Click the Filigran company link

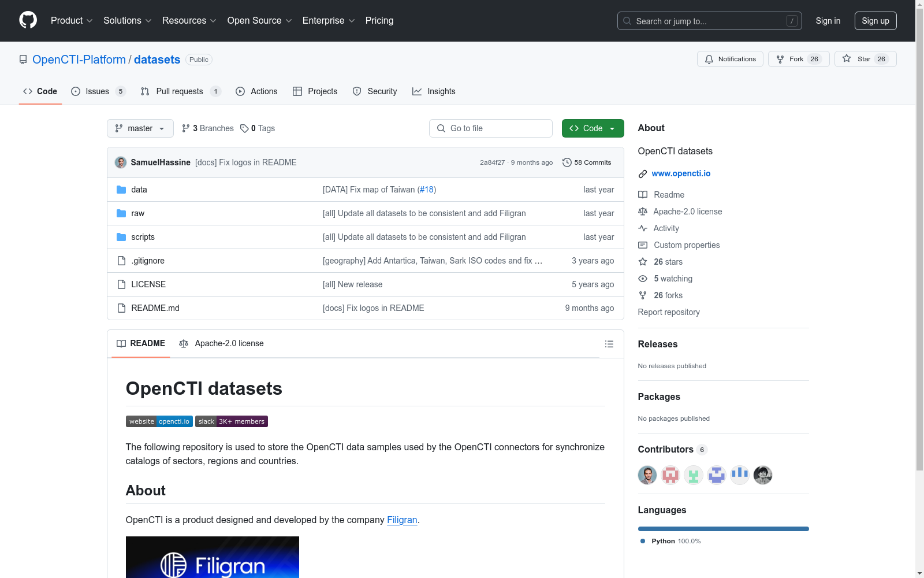(x=402, y=520)
